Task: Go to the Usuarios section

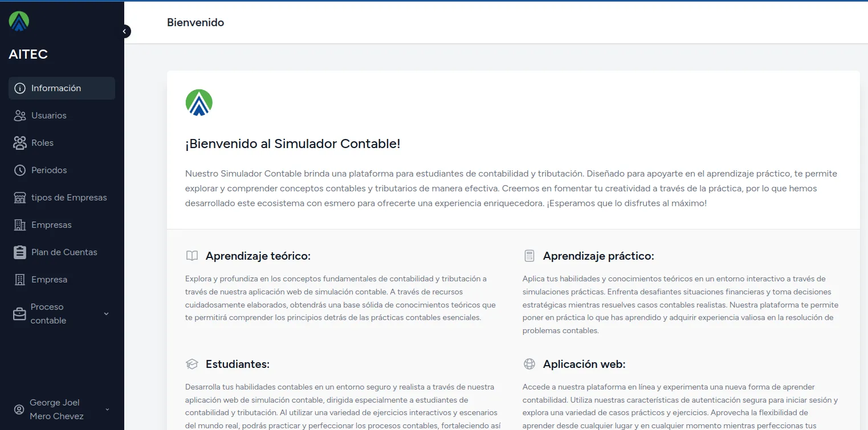Action: coord(62,116)
